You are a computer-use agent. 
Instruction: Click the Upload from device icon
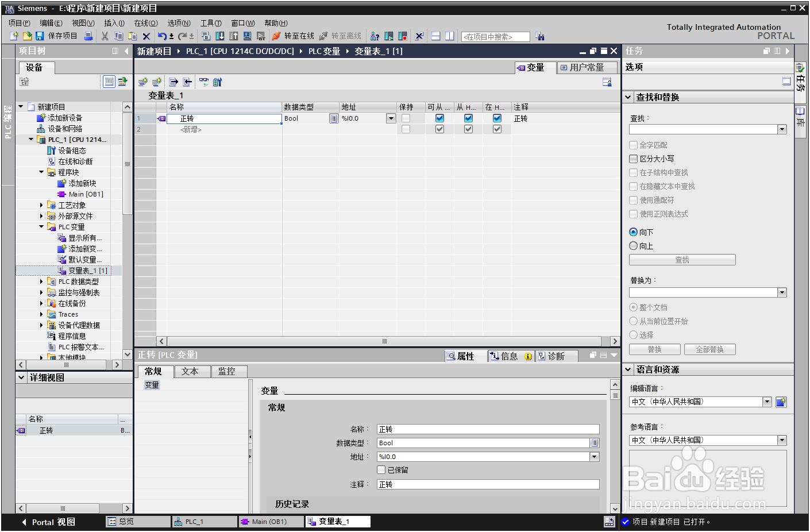coord(233,36)
